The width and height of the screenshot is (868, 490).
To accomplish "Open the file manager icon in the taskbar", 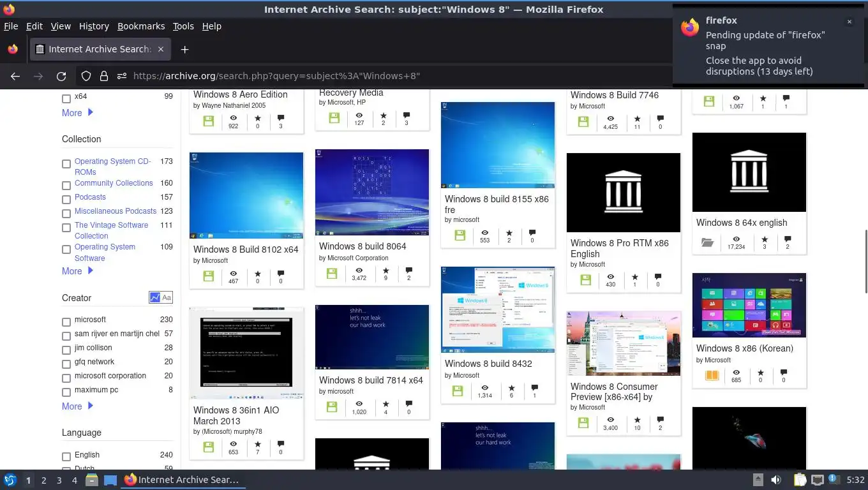I will point(91,480).
